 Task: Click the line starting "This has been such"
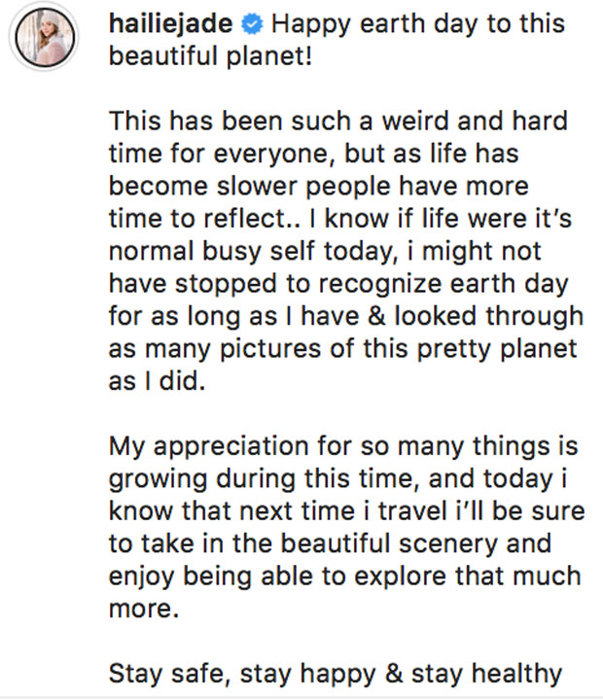[x=337, y=121]
